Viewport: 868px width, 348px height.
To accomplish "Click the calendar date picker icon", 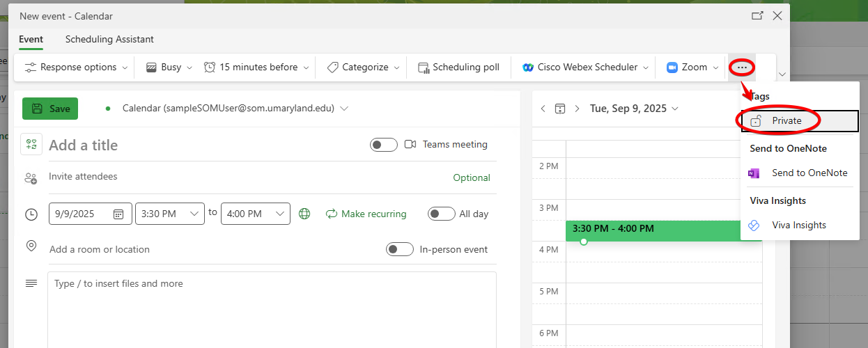I will point(118,214).
